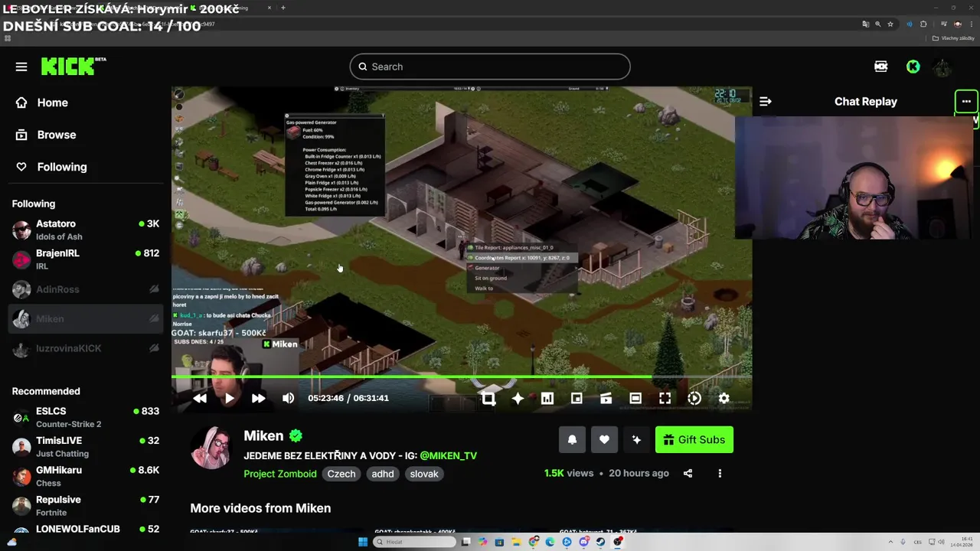Open Steam from the taskbar
The image size is (980, 551).
point(600,542)
